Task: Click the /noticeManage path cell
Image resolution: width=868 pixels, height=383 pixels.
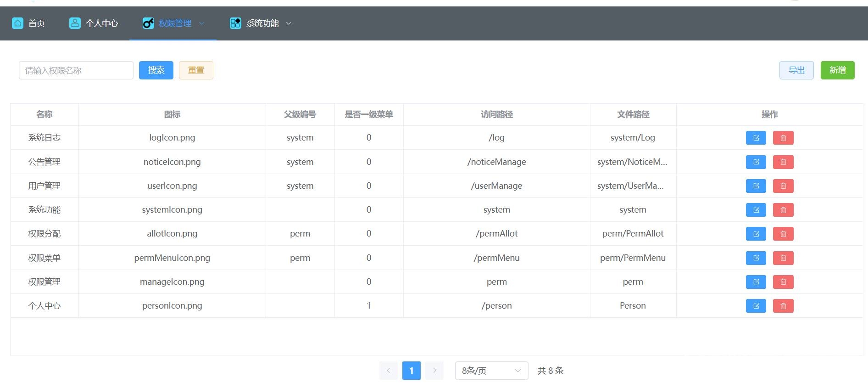Action: click(x=497, y=162)
